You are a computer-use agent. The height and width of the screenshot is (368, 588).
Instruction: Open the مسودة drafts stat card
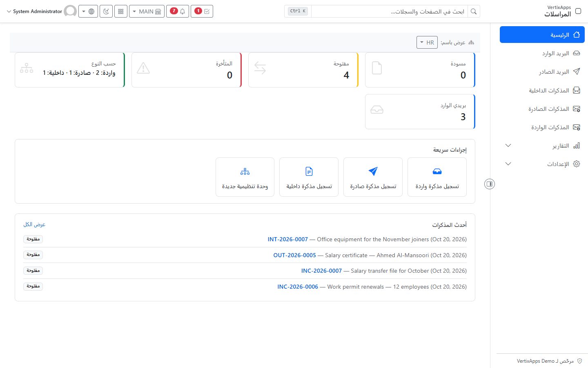[x=420, y=70]
